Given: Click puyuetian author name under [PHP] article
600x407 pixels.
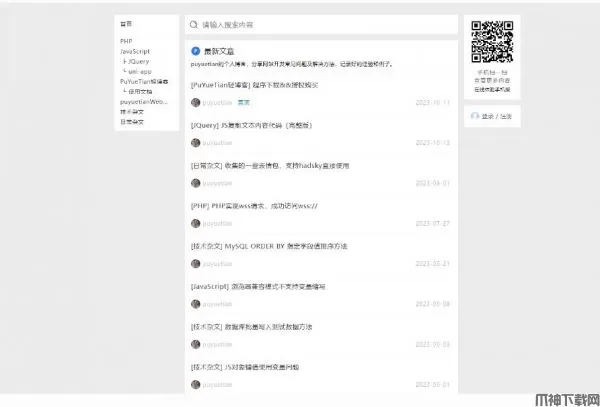Looking at the screenshot, I should point(217,223).
